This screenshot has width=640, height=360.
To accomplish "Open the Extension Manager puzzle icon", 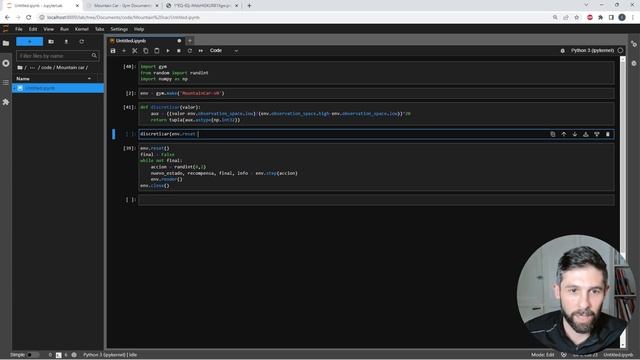I will [x=6, y=102].
